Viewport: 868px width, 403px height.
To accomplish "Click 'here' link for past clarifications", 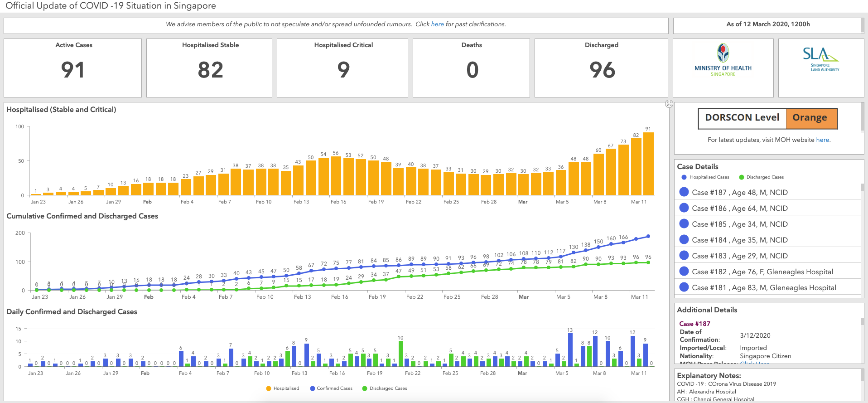I will click(x=437, y=24).
